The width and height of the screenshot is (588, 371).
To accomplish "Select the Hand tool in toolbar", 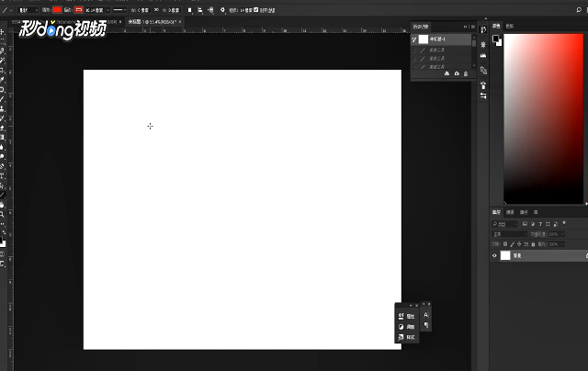I will 2,205.
